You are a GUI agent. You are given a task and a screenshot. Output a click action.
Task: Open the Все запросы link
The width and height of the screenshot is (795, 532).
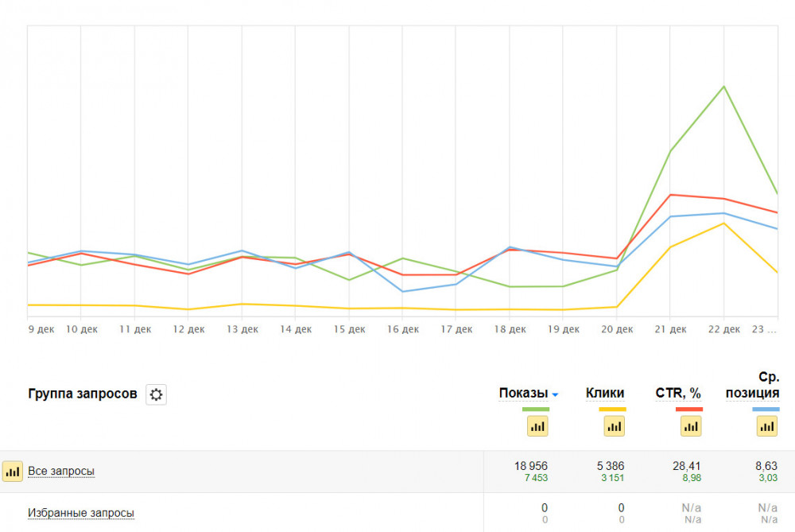pos(61,472)
